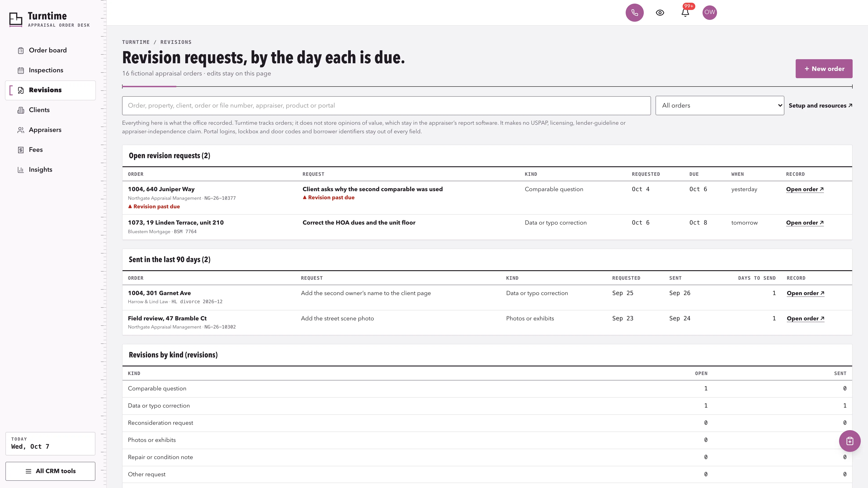Select '1004, 640 Juniper Way' order title

pyautogui.click(x=161, y=189)
